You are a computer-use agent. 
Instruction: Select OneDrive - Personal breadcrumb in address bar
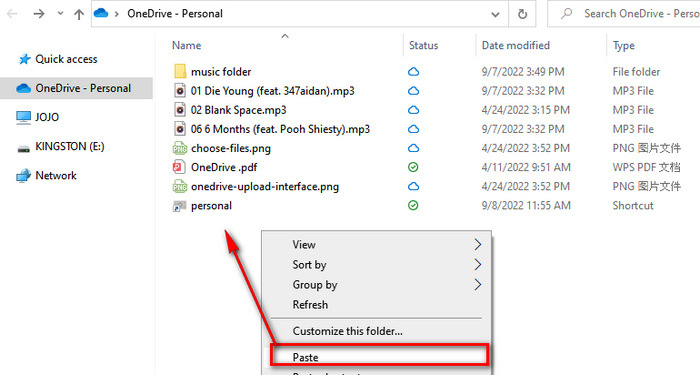(175, 14)
